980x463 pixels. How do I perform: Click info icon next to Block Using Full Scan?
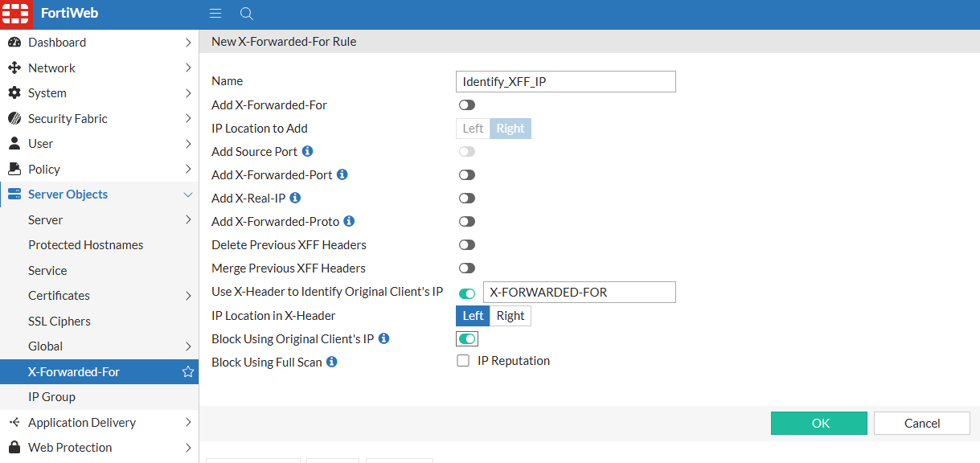(x=331, y=362)
